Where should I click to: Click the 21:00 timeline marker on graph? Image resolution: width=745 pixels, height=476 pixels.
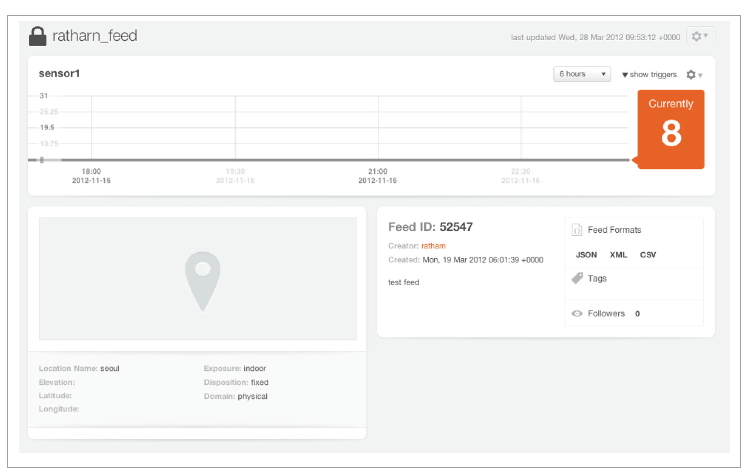coord(377,171)
